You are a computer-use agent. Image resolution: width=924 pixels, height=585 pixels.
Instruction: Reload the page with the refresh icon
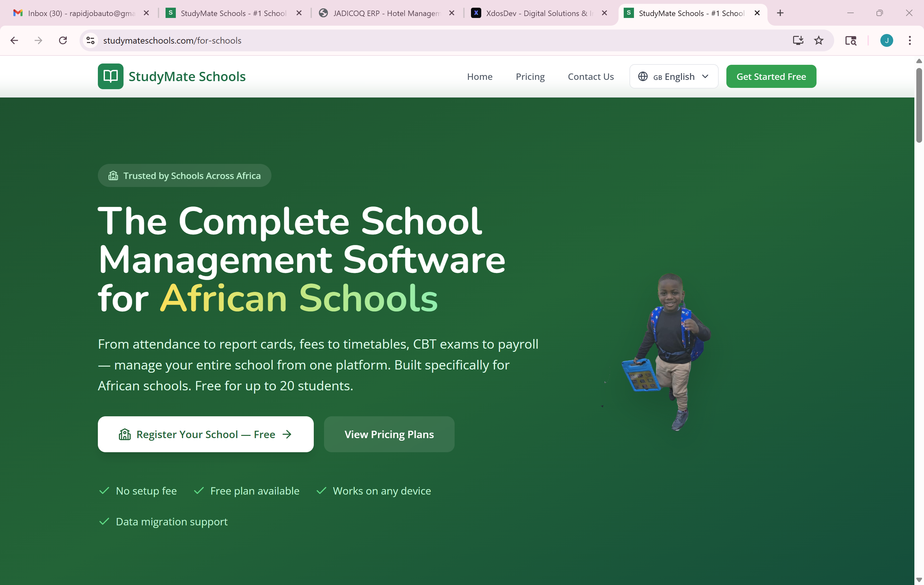63,40
